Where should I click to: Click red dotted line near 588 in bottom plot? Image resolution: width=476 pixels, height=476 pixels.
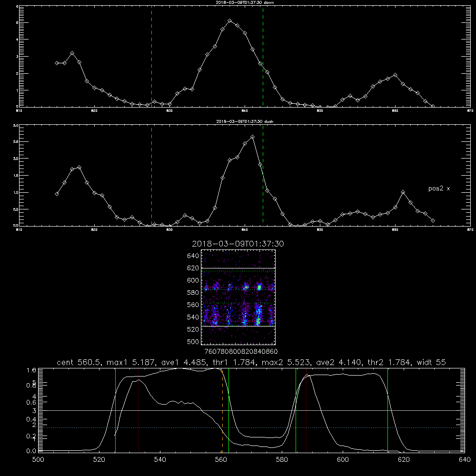pos(306,410)
